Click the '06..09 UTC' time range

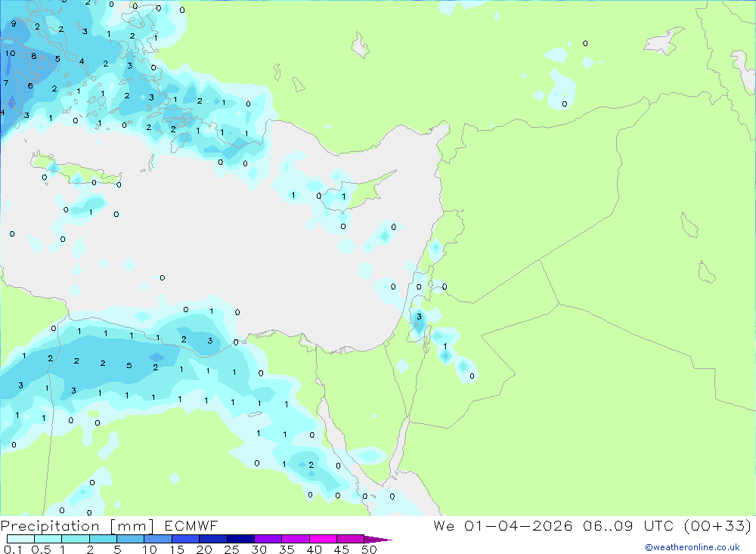[627, 526]
